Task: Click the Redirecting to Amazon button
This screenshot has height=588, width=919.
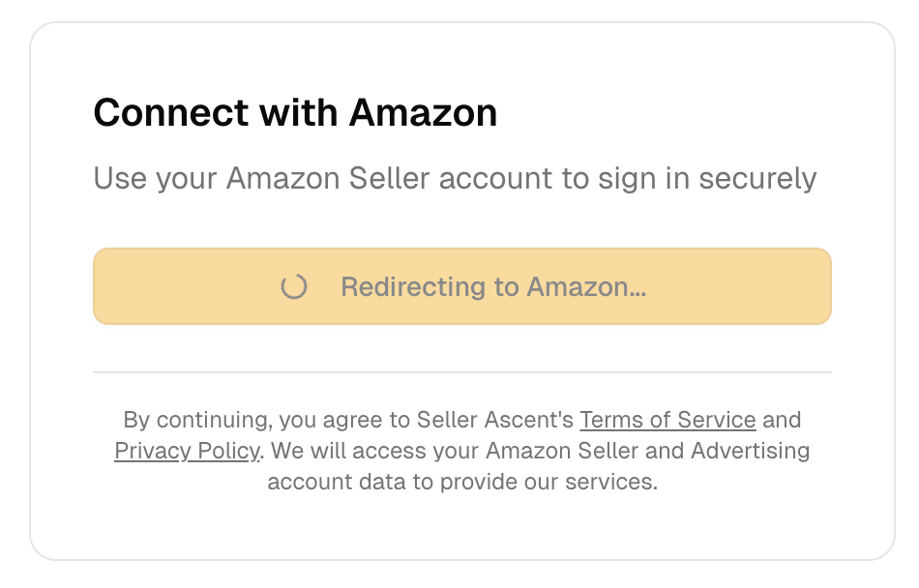Action: 461,286
